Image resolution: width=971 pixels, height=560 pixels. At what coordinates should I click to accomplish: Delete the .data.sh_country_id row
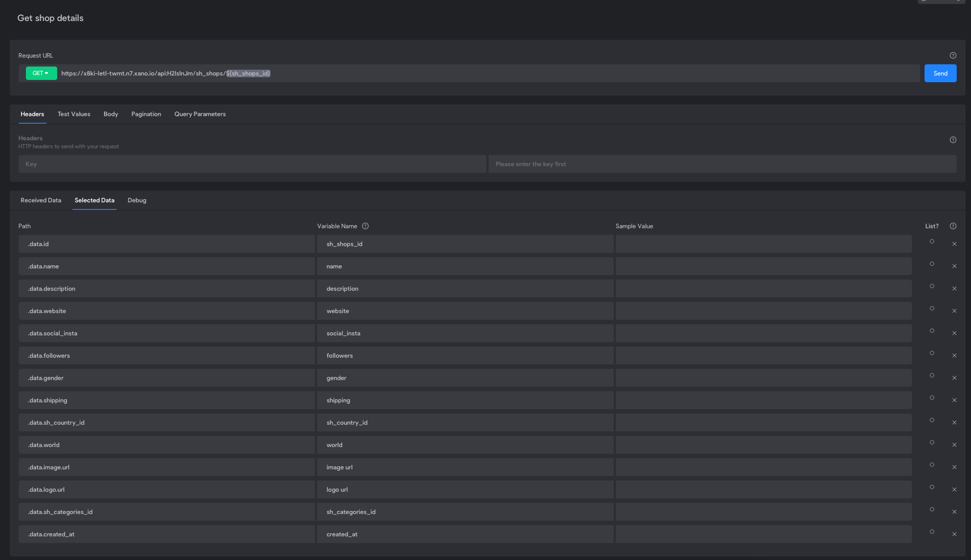click(x=954, y=422)
